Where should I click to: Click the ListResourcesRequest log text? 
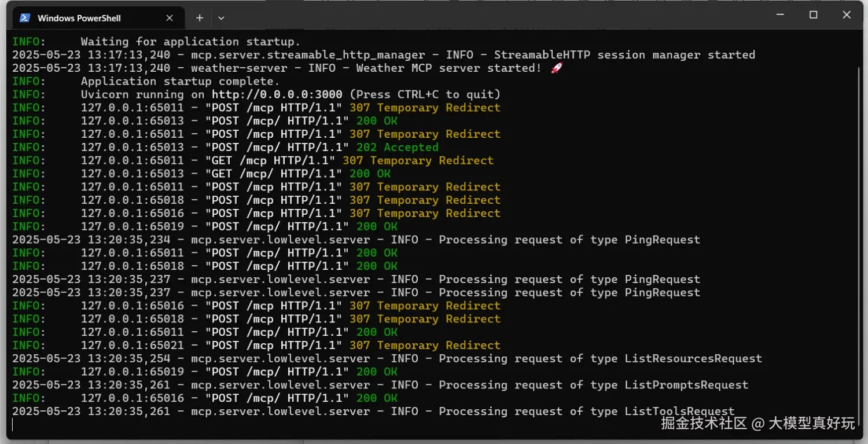pos(693,359)
